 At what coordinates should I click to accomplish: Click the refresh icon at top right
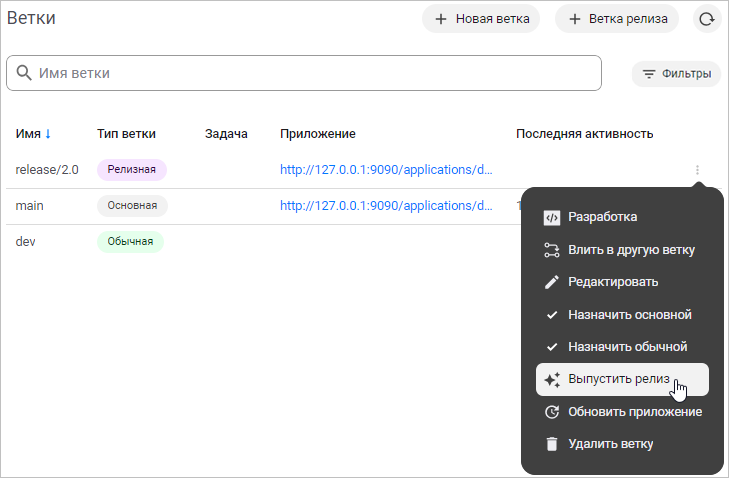click(707, 19)
